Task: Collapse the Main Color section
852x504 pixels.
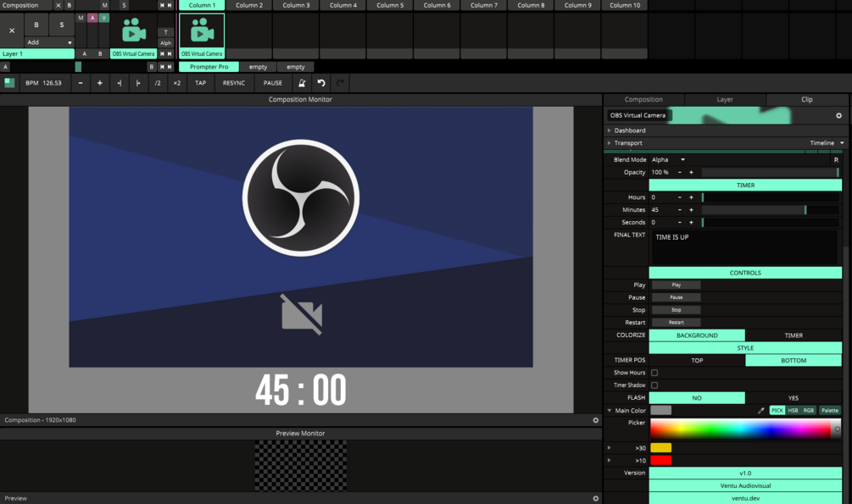Action: pyautogui.click(x=609, y=411)
